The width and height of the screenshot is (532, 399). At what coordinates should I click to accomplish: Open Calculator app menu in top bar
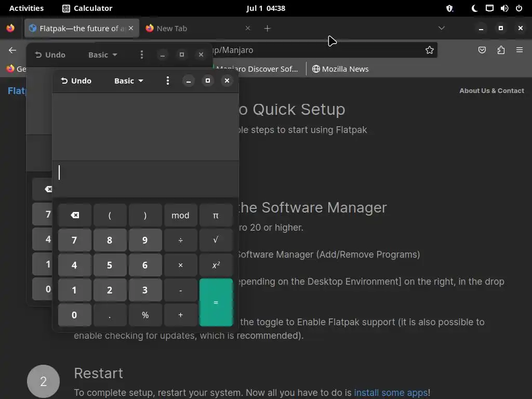[x=87, y=8]
